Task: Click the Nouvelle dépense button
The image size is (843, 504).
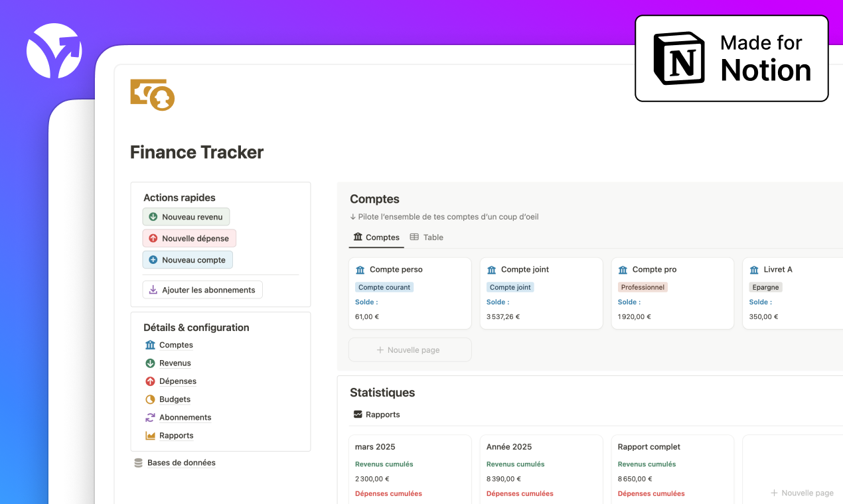Action: pos(189,237)
